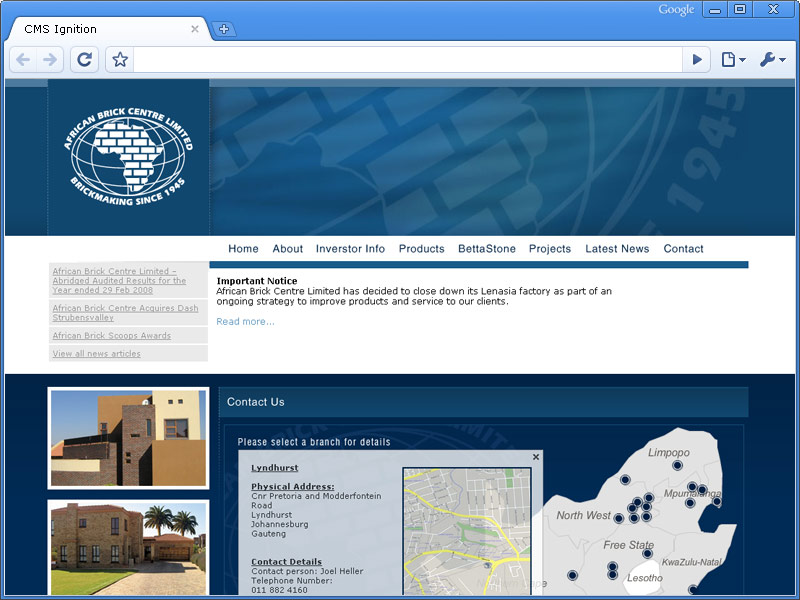The height and width of the screenshot is (600, 800).
Task: Close the CMS Ignition tab
Action: (194, 29)
